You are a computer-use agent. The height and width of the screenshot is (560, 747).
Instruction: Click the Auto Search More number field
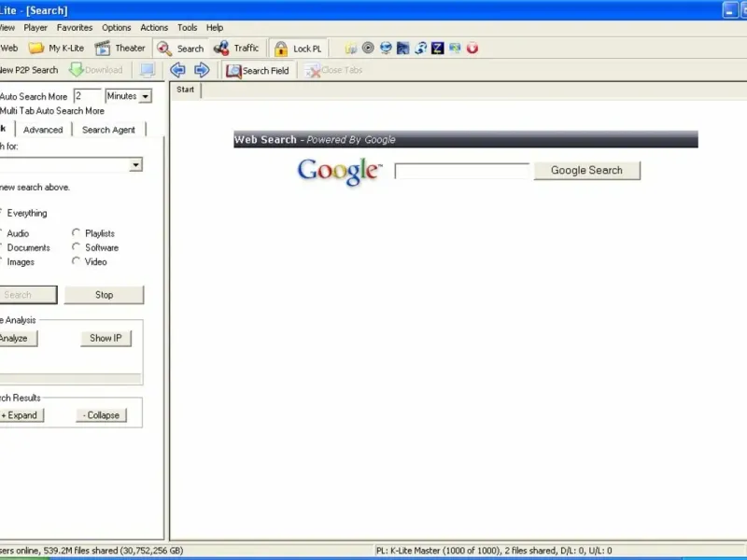[x=87, y=96]
